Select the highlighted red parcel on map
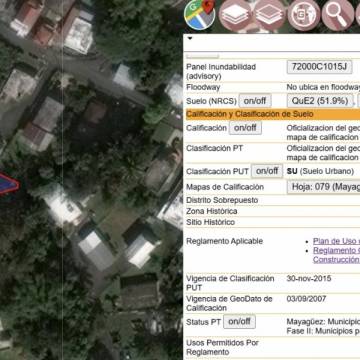 tap(8, 184)
